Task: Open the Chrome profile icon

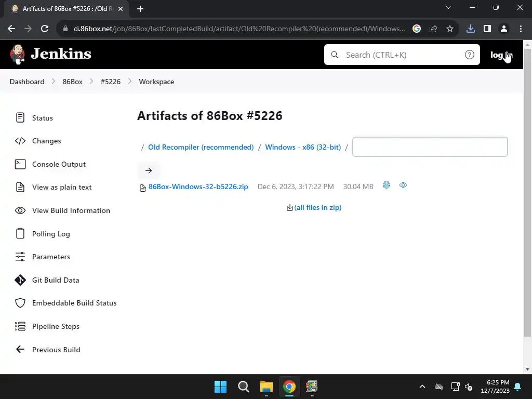Action: [504, 29]
